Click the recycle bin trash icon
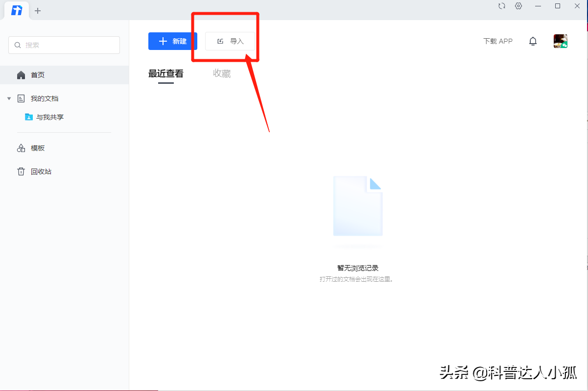The image size is (588, 391). pyautogui.click(x=21, y=171)
